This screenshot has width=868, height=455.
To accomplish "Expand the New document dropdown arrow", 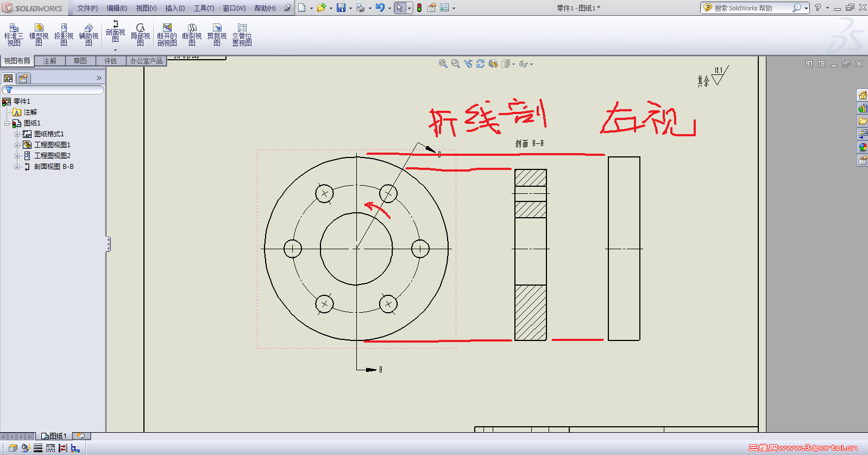I will coord(311,8).
